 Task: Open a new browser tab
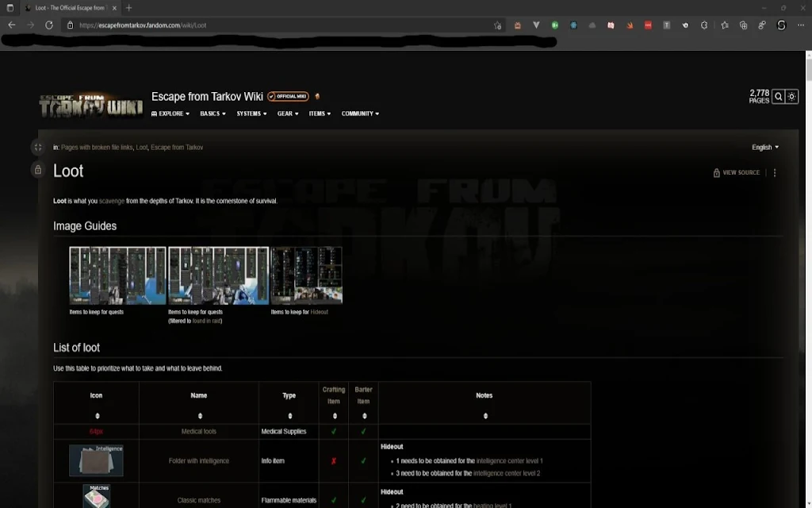click(129, 8)
